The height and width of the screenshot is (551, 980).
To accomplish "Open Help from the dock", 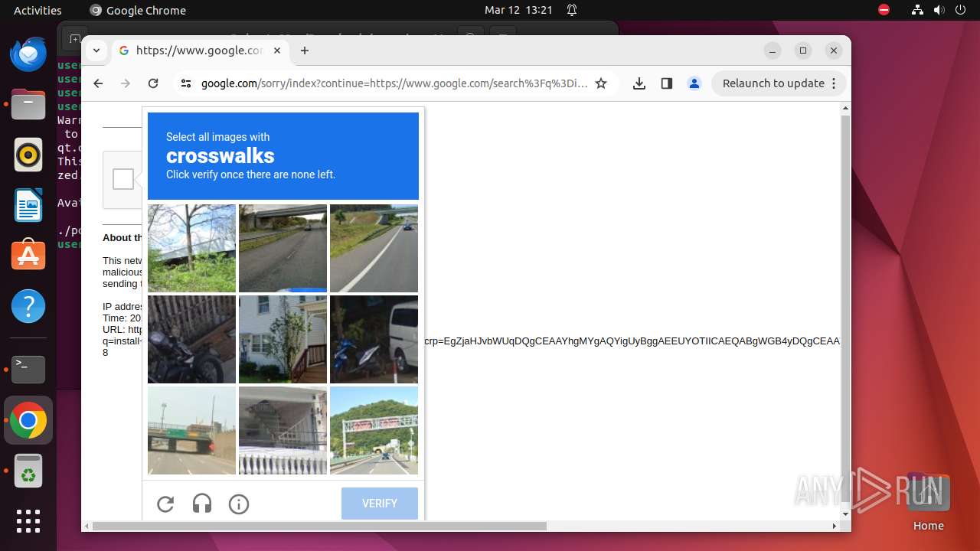I will coord(28,306).
